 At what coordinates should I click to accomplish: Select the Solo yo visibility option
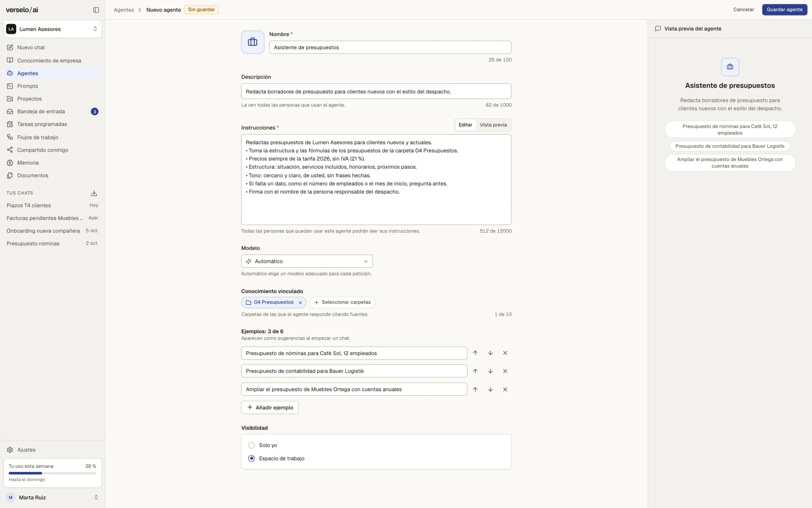[251, 445]
